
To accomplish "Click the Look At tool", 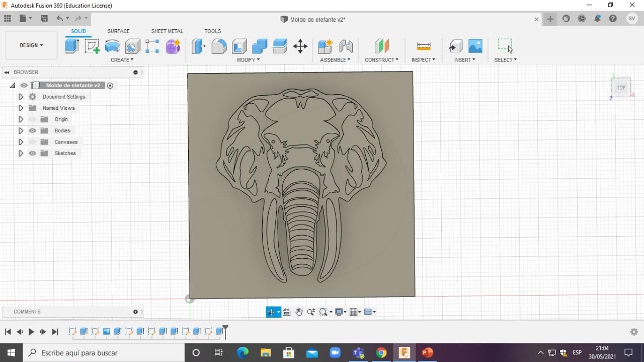I will coord(287,312).
